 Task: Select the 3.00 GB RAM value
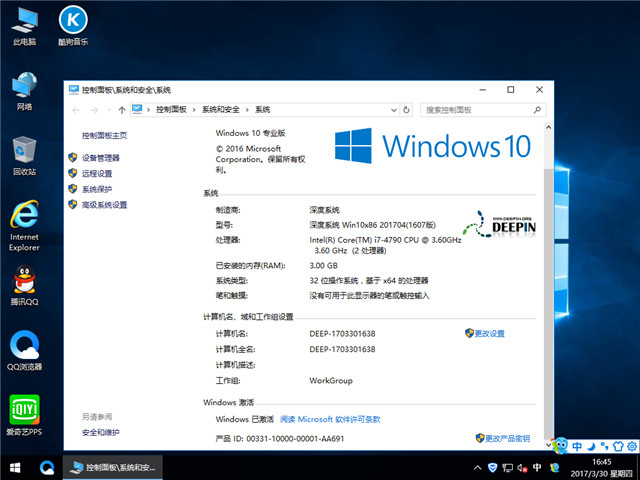click(x=323, y=266)
